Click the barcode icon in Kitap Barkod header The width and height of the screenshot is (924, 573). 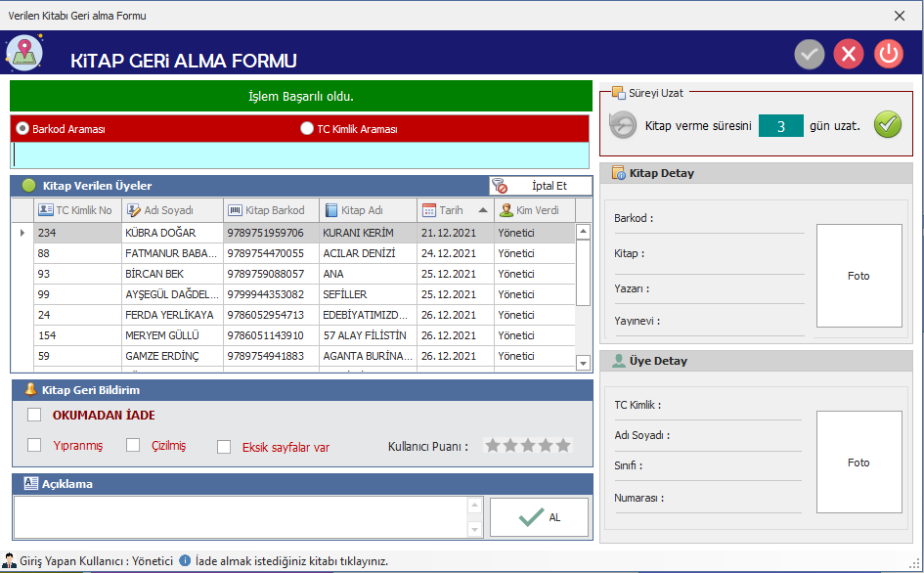pyautogui.click(x=235, y=210)
